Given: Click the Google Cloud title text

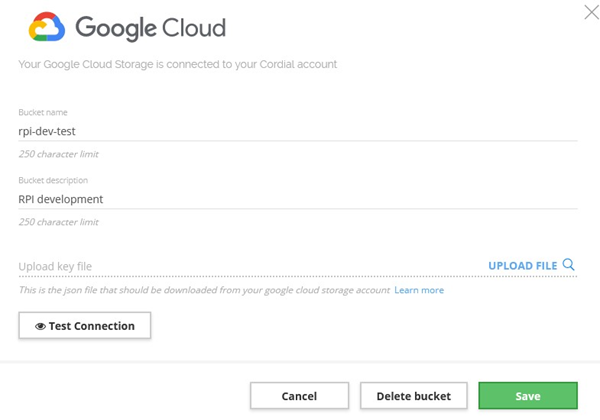Looking at the screenshot, I should [150, 27].
